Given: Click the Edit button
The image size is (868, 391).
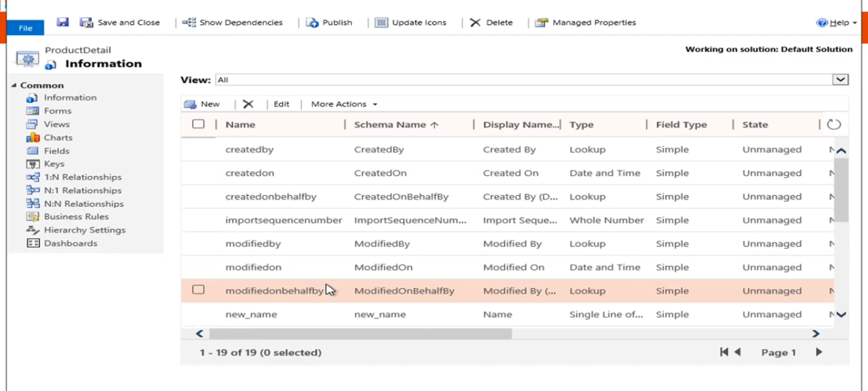Looking at the screenshot, I should pos(281,104).
